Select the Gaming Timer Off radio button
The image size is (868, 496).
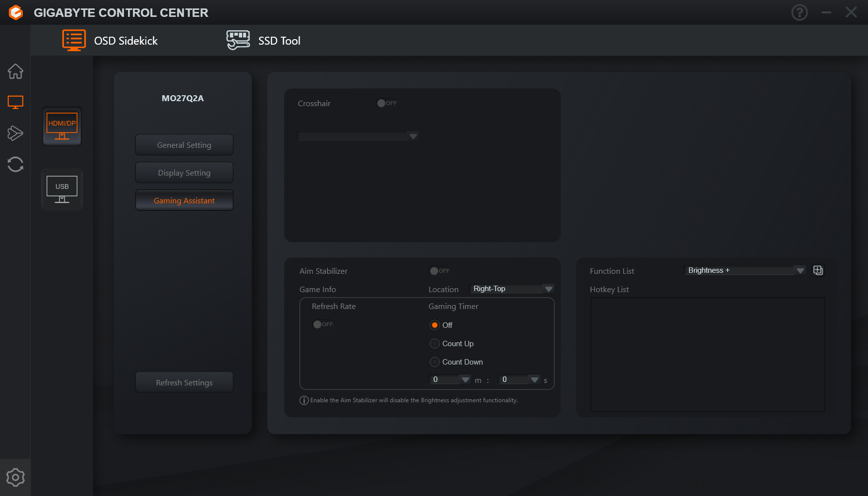434,325
